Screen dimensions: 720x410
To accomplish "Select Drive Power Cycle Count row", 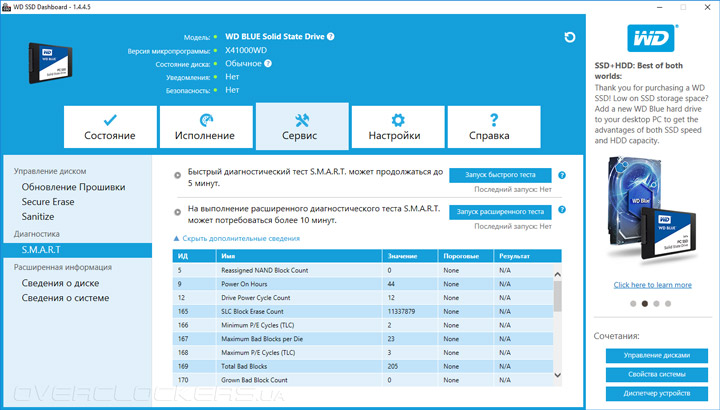I will click(363, 298).
